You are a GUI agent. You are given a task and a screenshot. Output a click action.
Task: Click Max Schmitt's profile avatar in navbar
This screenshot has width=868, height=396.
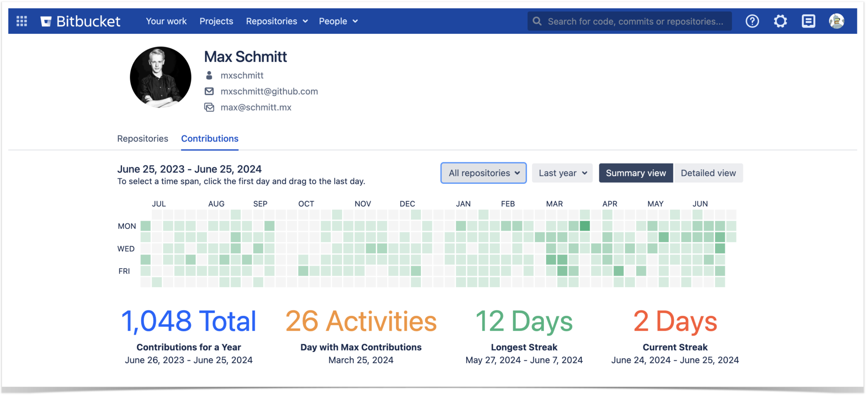[836, 21]
